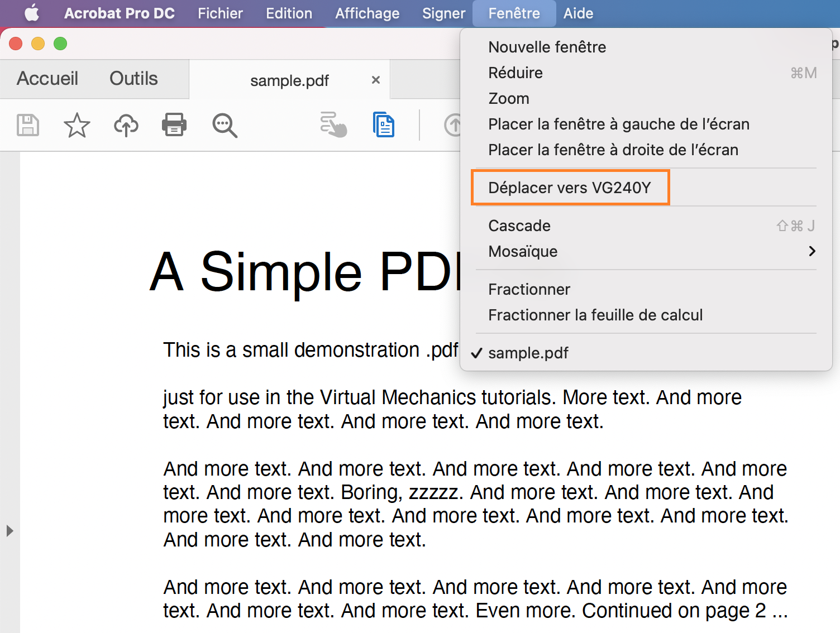Viewport: 840px width, 633px height.
Task: Open the Fichier menu
Action: click(220, 13)
